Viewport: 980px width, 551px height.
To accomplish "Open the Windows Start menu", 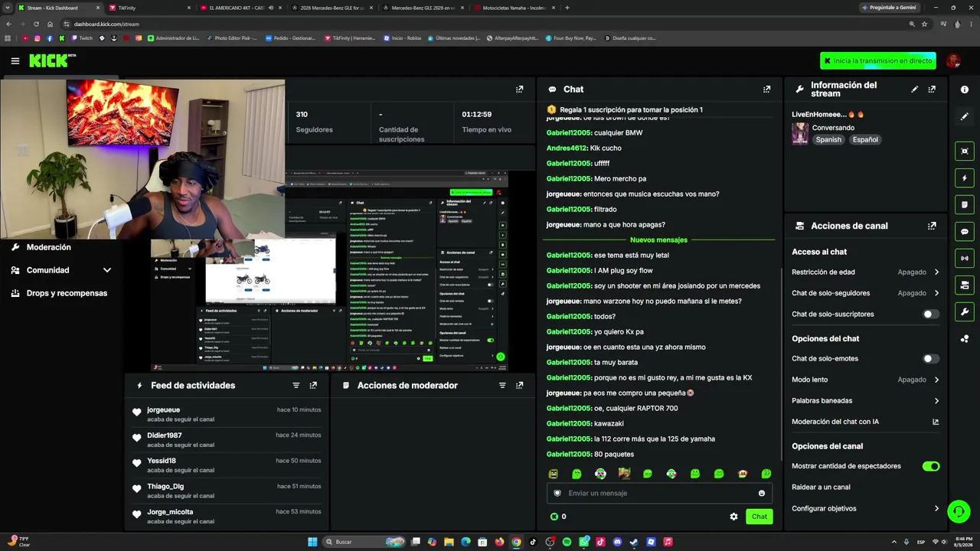I will point(312,542).
